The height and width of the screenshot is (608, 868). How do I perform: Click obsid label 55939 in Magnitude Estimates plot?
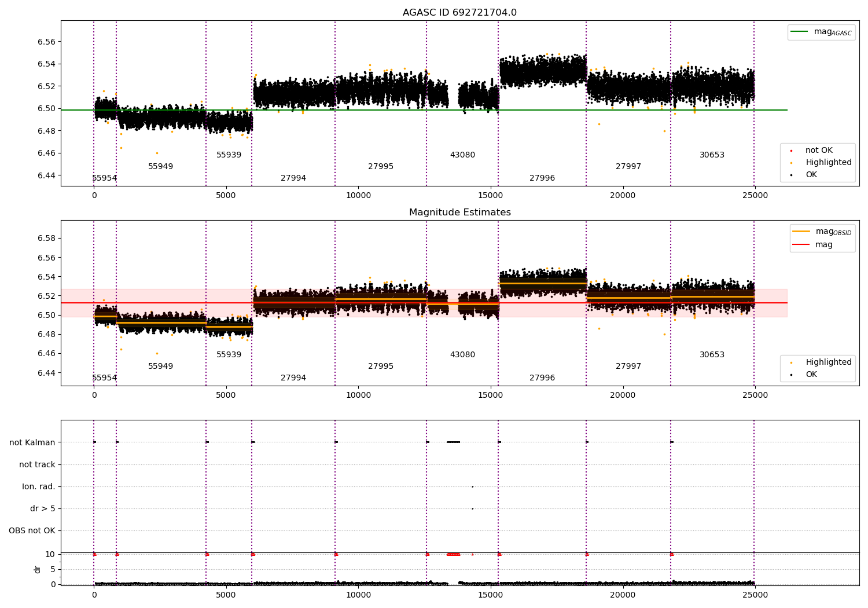[229, 355]
